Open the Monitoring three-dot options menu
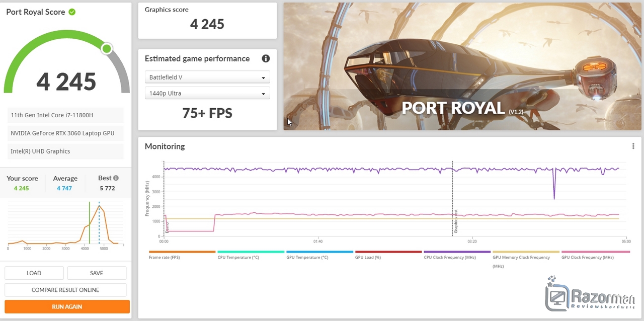The image size is (644, 321). 633,146
